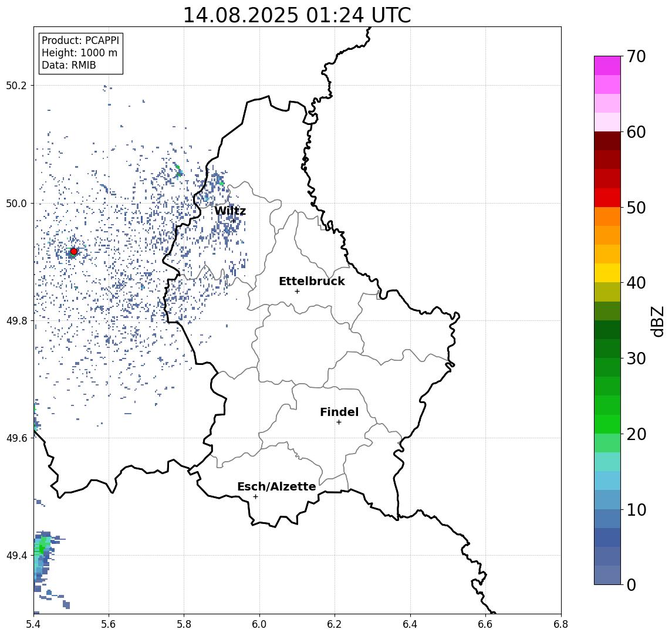672x636 pixels.
Task: Click the dark red colorbar segment below 60
Action: pyautogui.click(x=607, y=141)
